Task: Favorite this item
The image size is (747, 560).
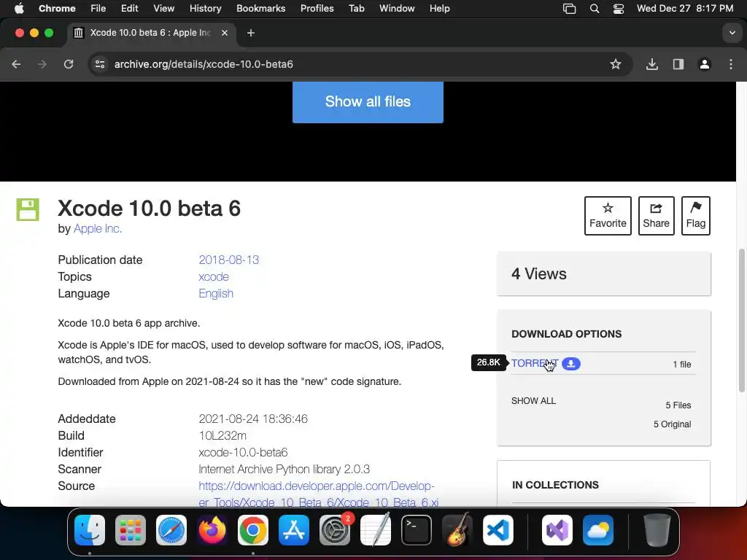Action: (608, 216)
